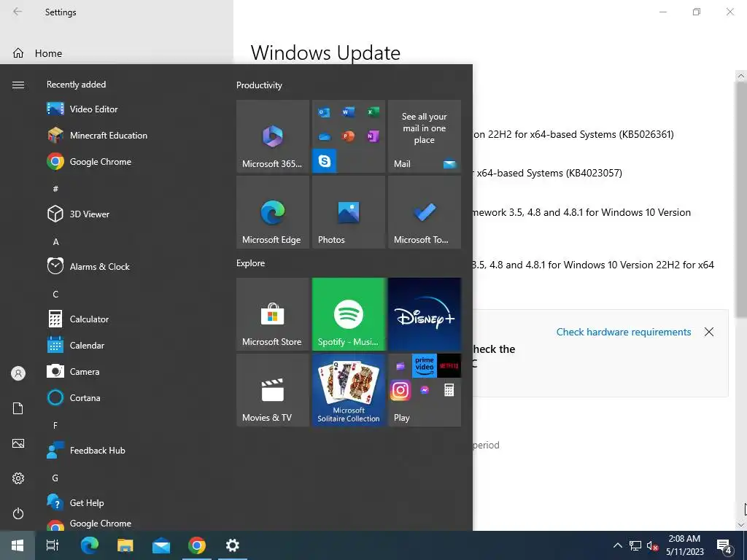The width and height of the screenshot is (747, 560).
Task: Open Edge from the taskbar
Action: point(89,545)
